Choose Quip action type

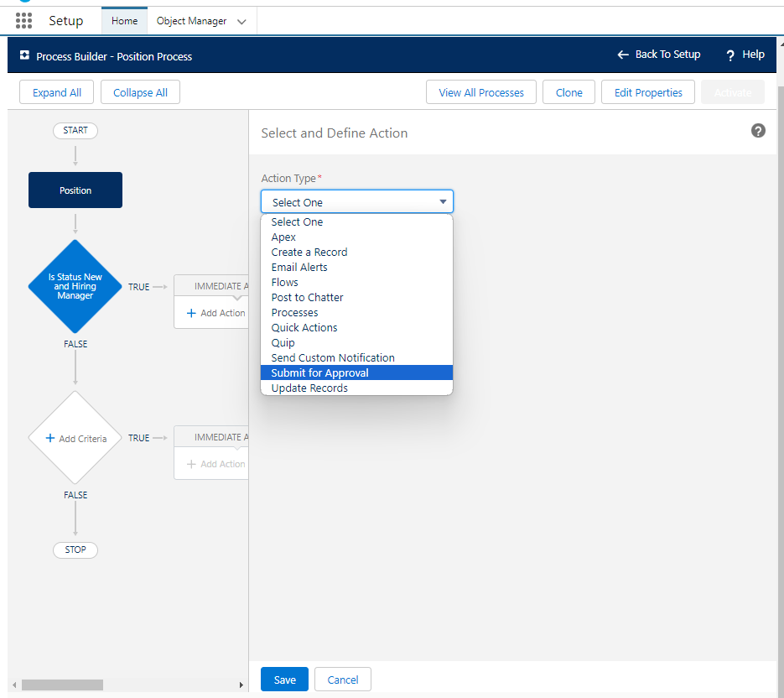pyautogui.click(x=356, y=343)
